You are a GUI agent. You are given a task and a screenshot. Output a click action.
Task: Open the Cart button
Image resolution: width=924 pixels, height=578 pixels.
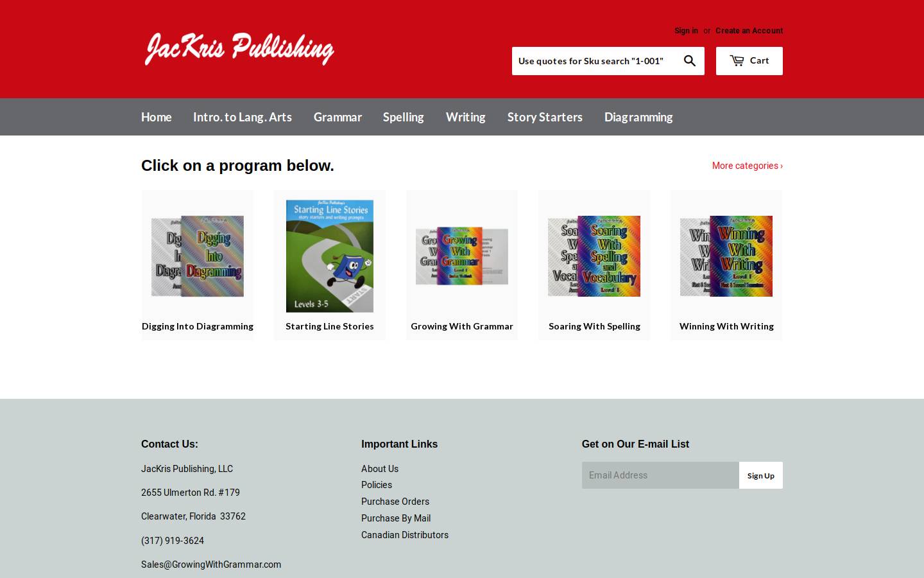(749, 61)
